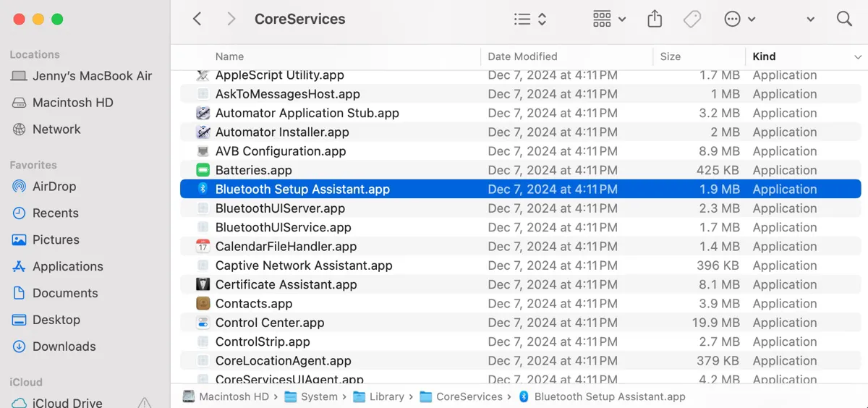
Task: Open the Search magnifier icon
Action: tap(844, 20)
